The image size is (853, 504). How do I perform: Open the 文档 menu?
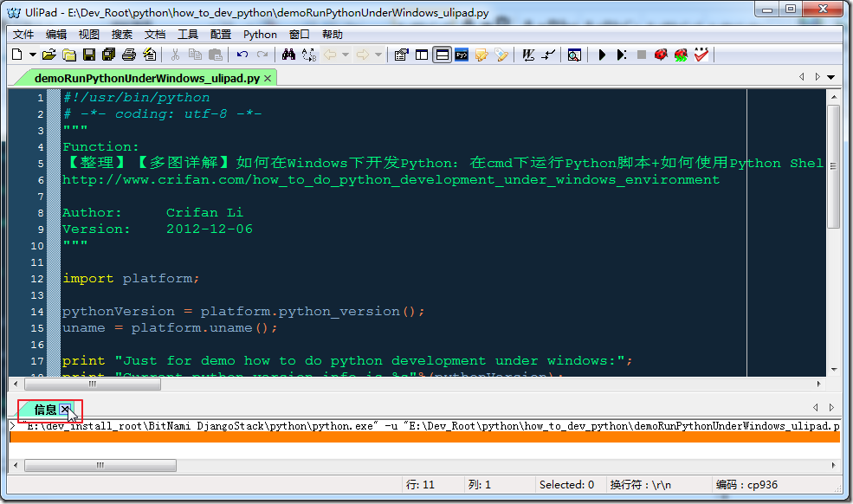click(x=155, y=35)
